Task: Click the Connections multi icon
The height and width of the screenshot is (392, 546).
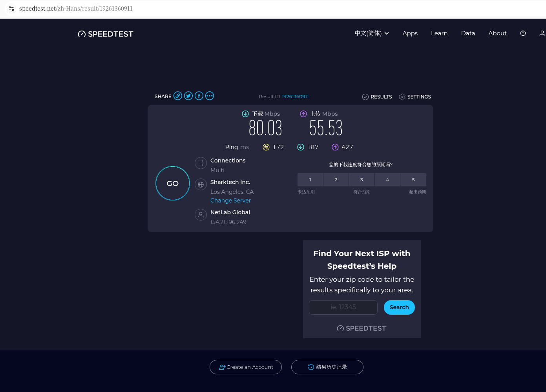Action: pyautogui.click(x=201, y=163)
